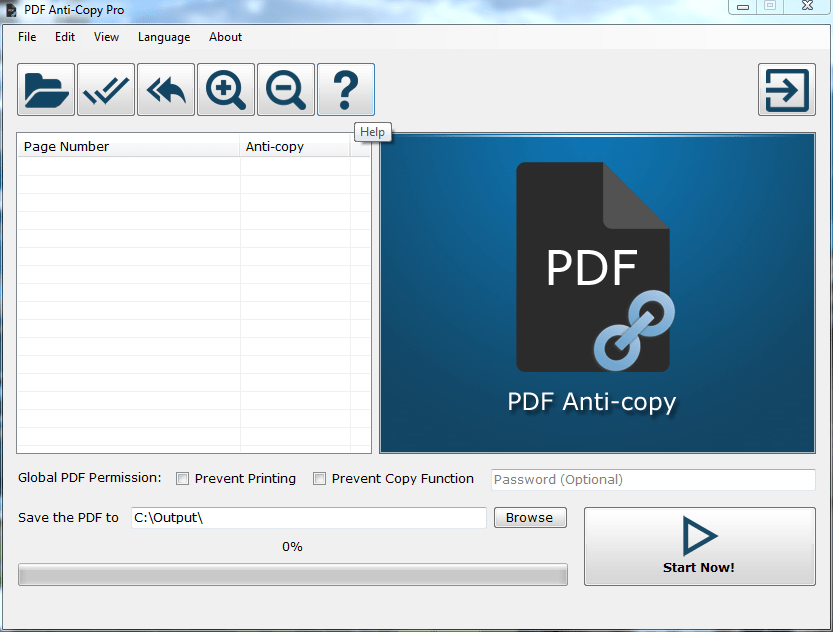
Task: Click the PDF Anti-Copy Pro title bar icon
Action: click(11, 10)
